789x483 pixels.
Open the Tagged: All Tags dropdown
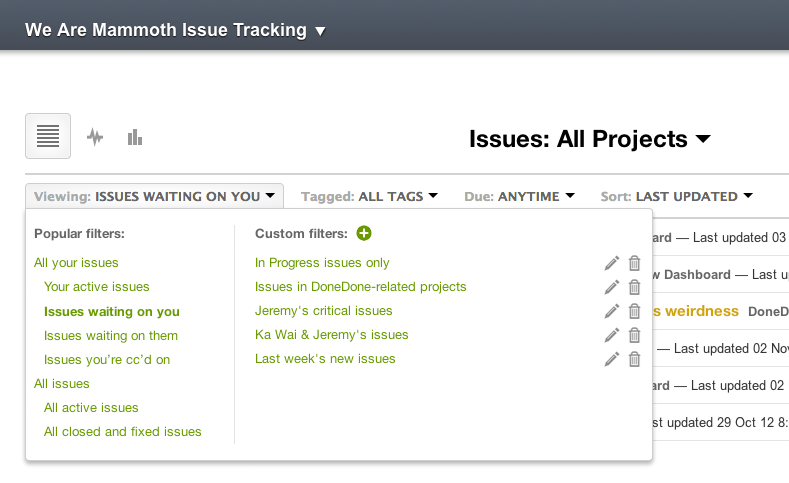point(369,196)
